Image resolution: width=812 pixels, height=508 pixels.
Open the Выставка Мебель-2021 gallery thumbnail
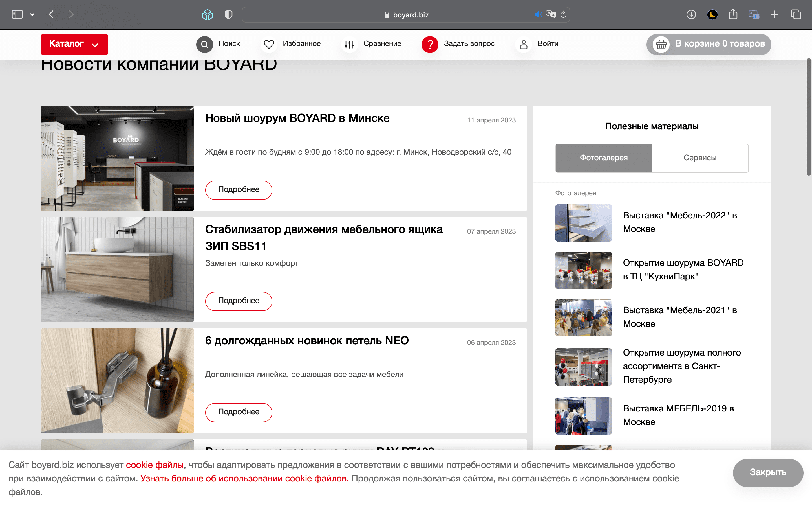583,317
